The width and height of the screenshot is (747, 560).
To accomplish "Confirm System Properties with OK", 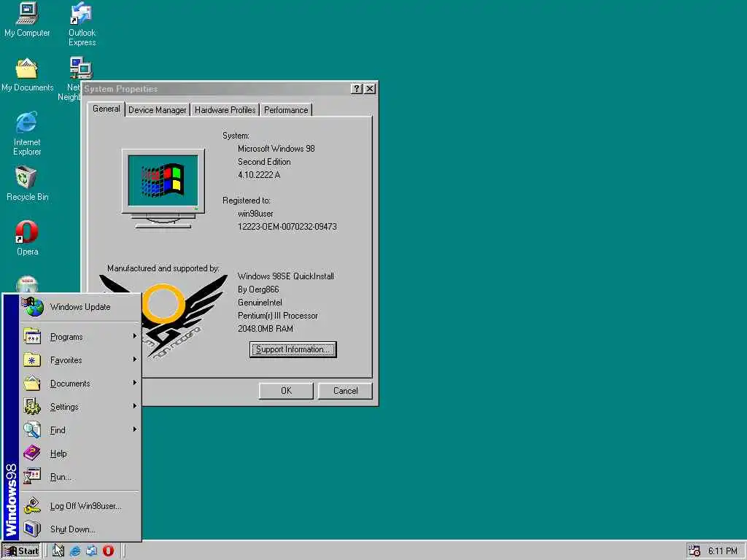I will click(x=286, y=391).
